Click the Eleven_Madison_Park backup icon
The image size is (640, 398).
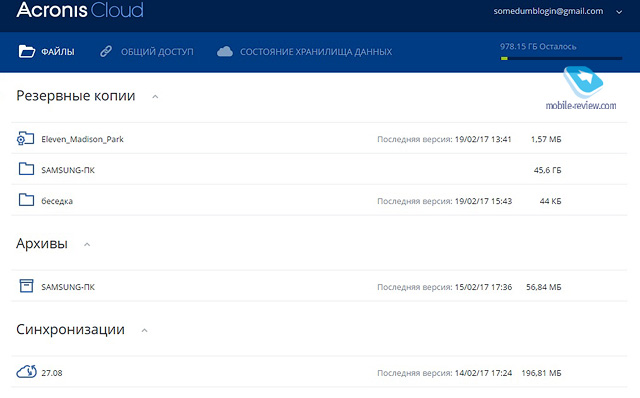[x=25, y=138]
